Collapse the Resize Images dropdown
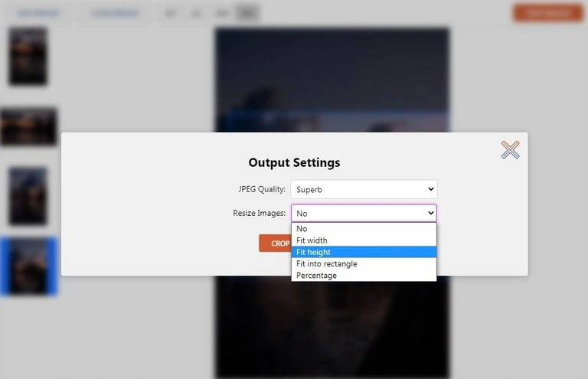The height and width of the screenshot is (379, 588). tap(364, 214)
